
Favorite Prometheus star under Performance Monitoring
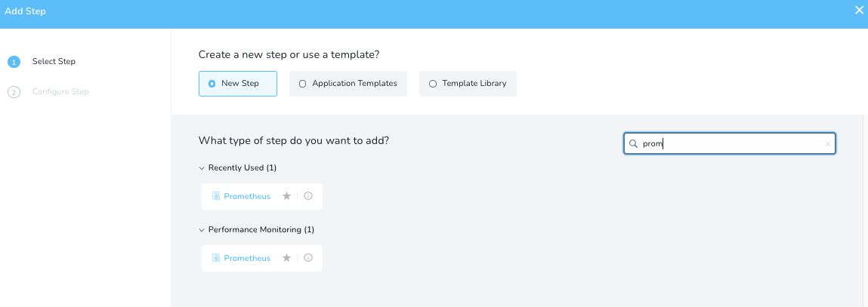point(286,258)
